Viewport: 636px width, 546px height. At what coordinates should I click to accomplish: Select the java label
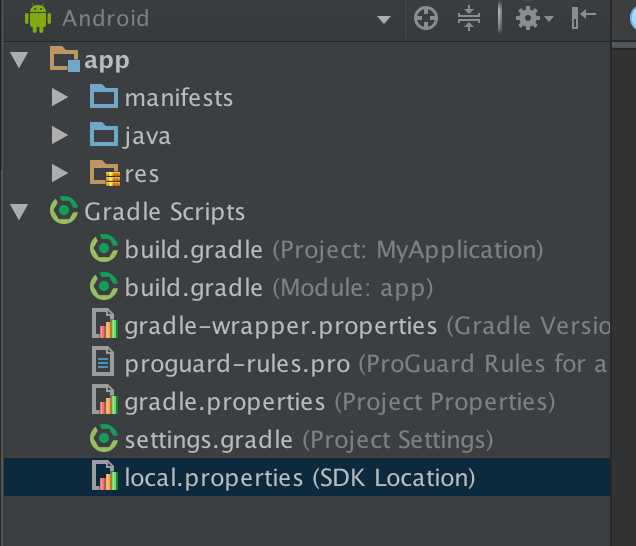tap(147, 136)
